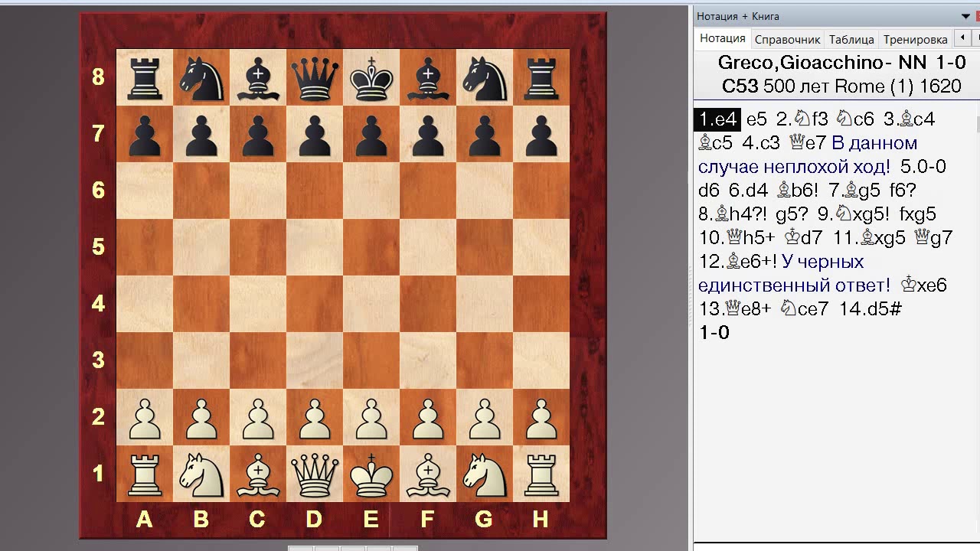Show previous tabs with left arrow
980x551 pixels.
[x=962, y=38]
